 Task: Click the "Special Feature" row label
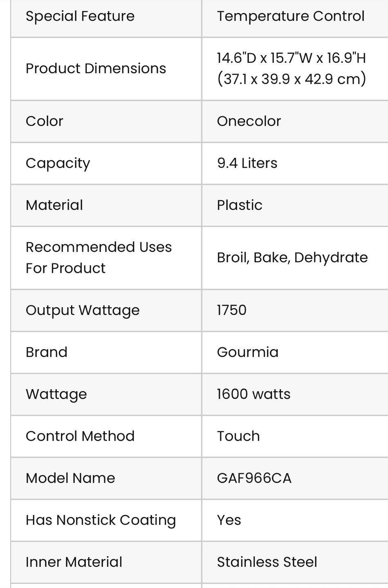pyautogui.click(x=80, y=16)
